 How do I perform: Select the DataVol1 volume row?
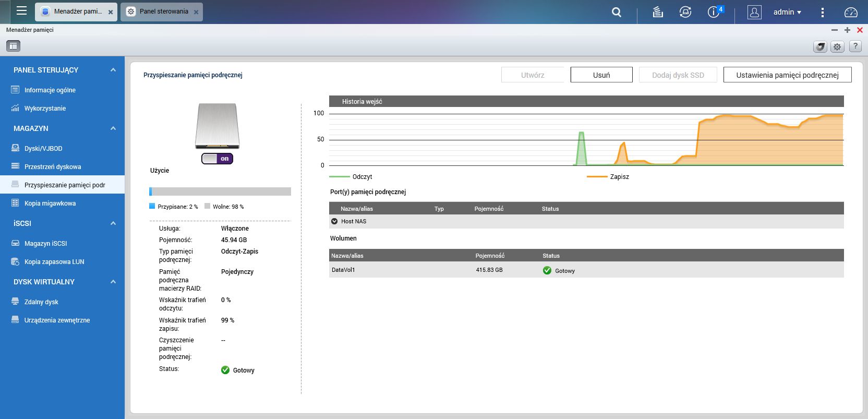586,270
